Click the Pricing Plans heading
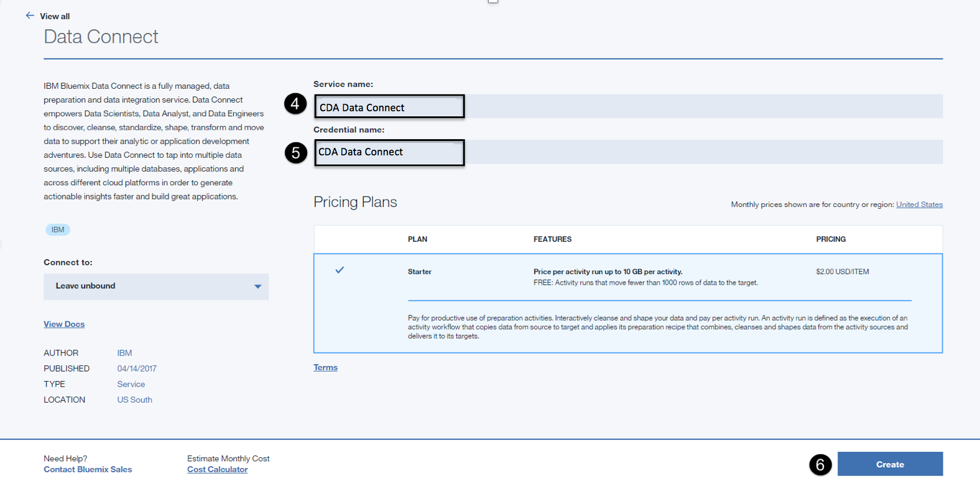This screenshot has height=481, width=980. tap(355, 202)
